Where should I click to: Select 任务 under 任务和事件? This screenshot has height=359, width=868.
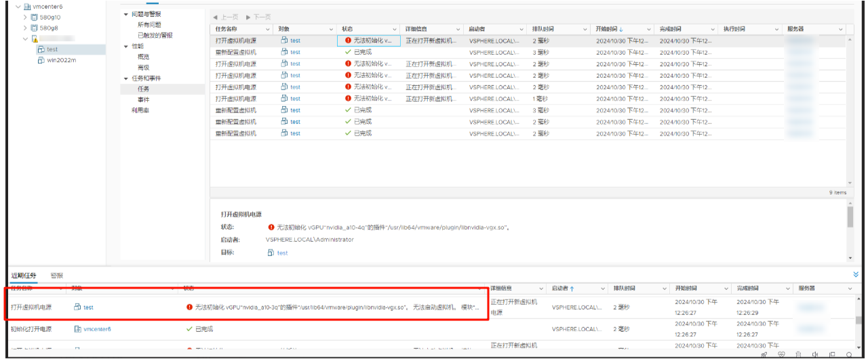(143, 89)
